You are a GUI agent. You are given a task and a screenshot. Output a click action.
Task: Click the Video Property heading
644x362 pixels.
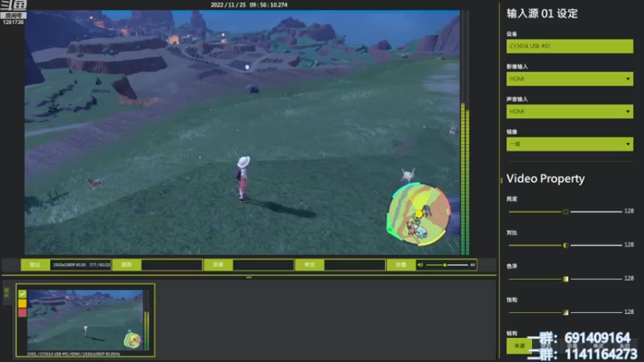click(546, 179)
